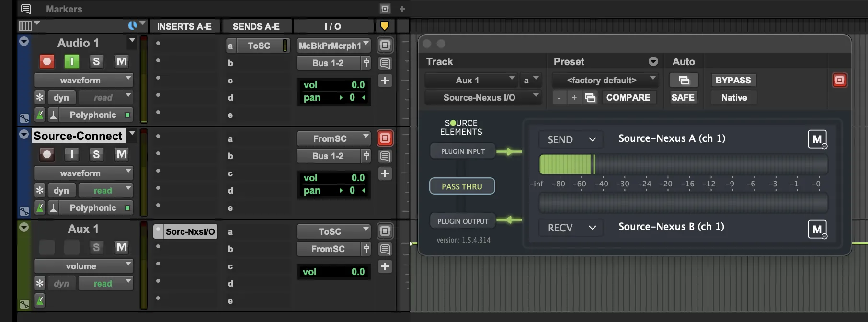Record-enable the Source-Connect track

tap(46, 154)
